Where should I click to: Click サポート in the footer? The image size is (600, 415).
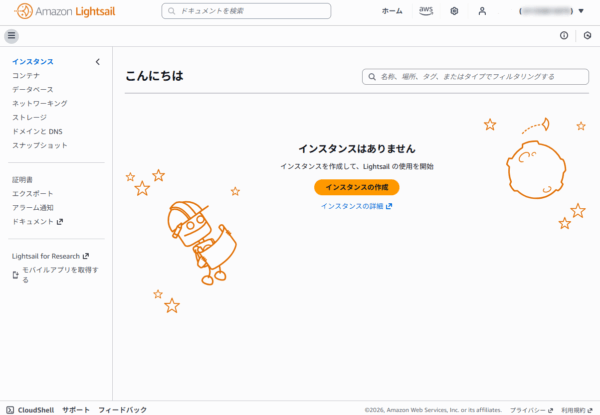[76, 410]
